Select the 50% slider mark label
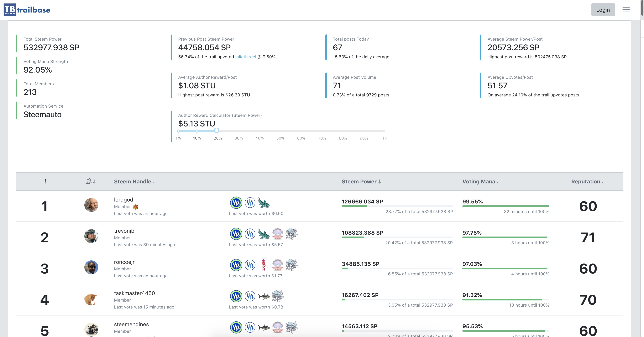Viewport: 644px width, 337px height. [280, 138]
